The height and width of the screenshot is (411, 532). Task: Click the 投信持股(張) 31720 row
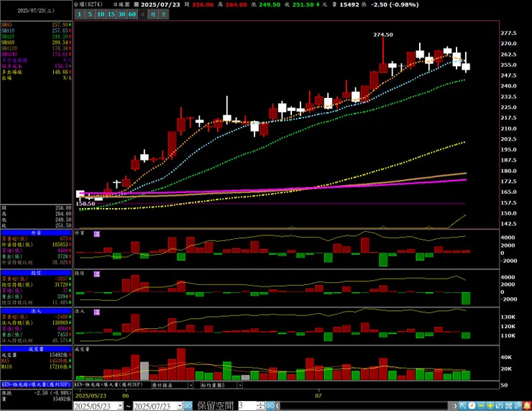[36, 284]
